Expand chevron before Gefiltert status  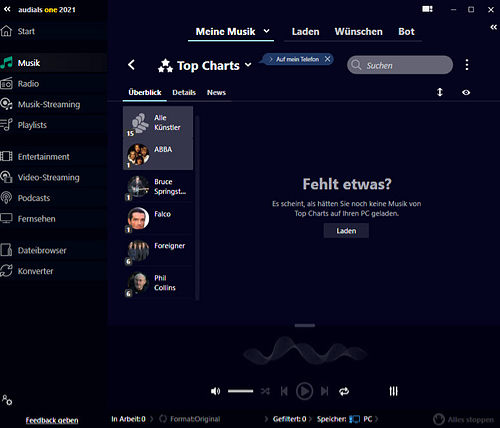(x=266, y=419)
